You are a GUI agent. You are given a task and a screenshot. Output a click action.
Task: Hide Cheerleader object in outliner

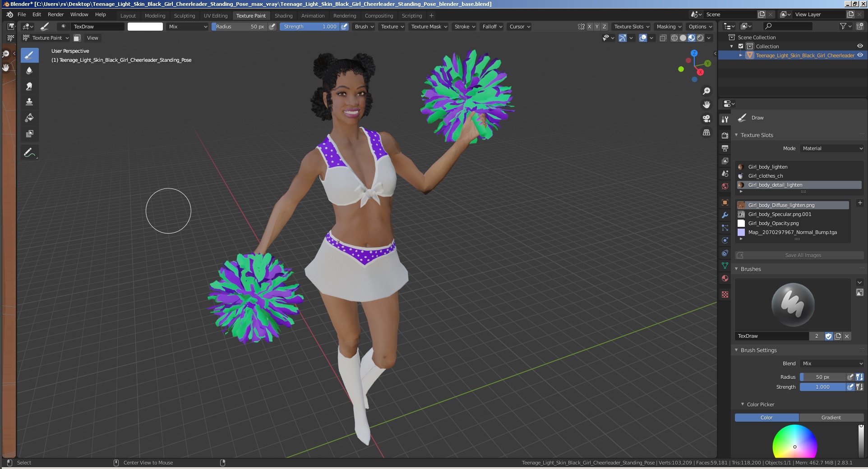tap(860, 55)
